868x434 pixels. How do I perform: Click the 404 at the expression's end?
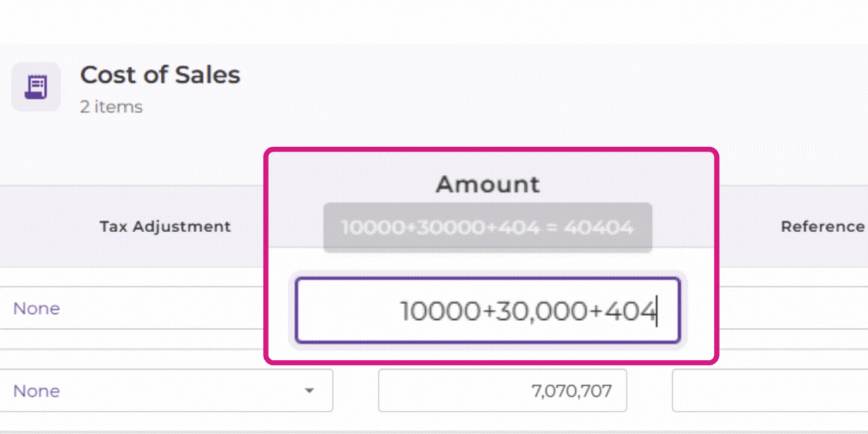[631, 311]
